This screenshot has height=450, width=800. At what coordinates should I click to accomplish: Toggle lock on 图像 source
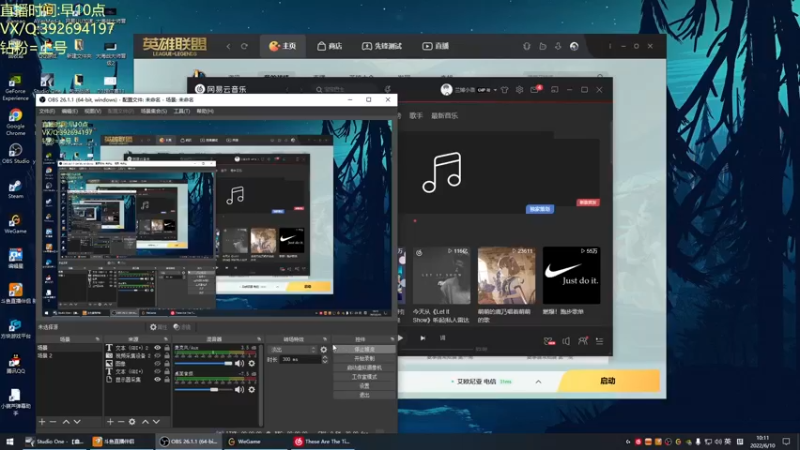point(167,364)
